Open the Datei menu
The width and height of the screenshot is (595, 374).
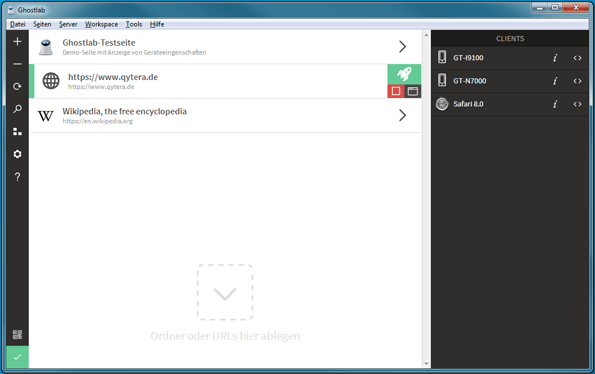(x=17, y=24)
